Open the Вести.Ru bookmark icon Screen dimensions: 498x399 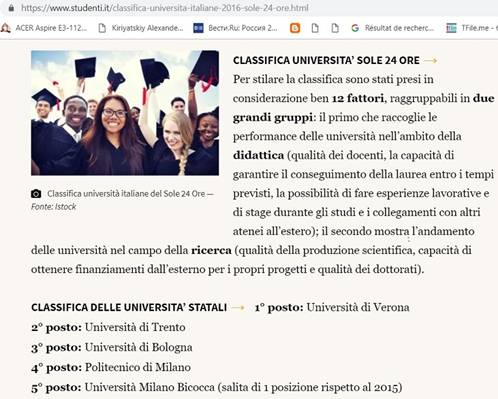click(198, 28)
